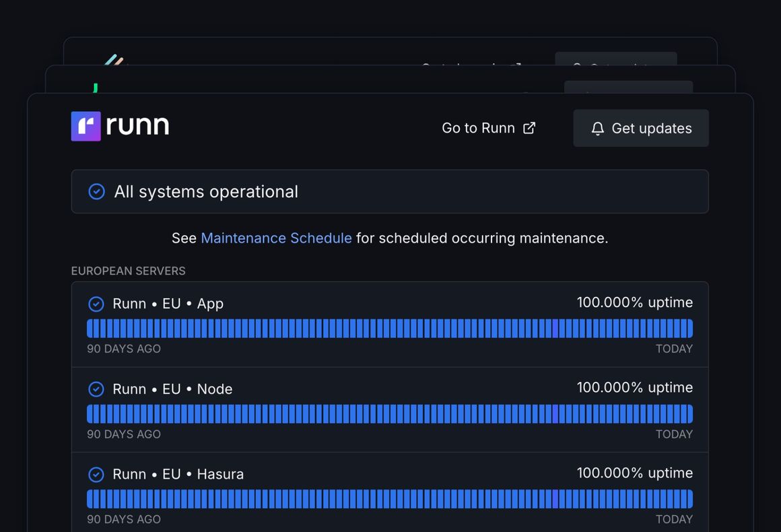Click the EU Node 100.000% uptime value
The image size is (781, 532).
634,387
